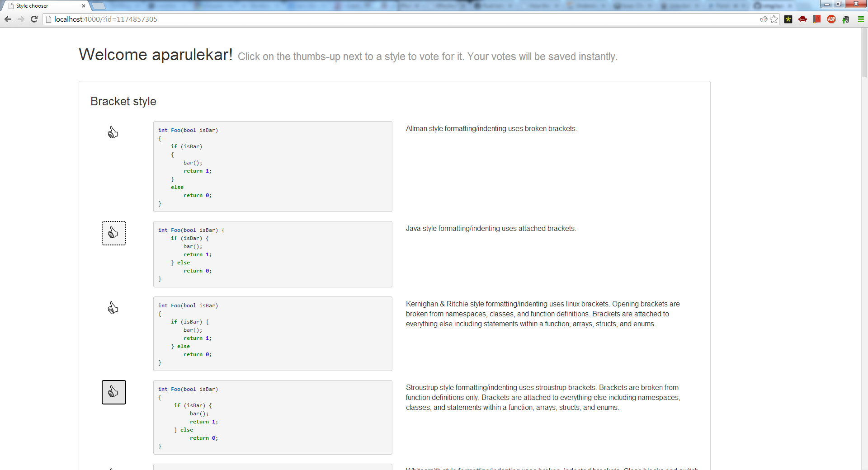Click the "Your votes will be saved instantly" subtitle
The width and height of the screenshot is (868, 470).
click(x=542, y=57)
